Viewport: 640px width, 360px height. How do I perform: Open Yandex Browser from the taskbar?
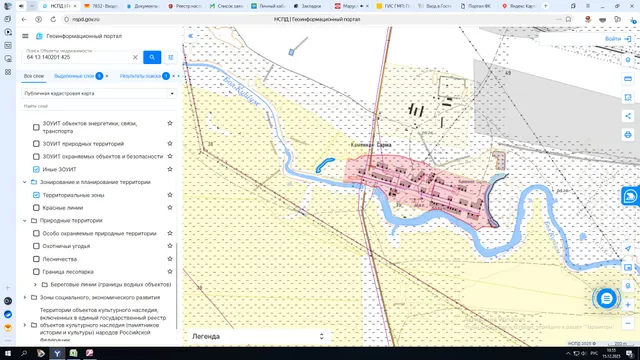point(57,353)
